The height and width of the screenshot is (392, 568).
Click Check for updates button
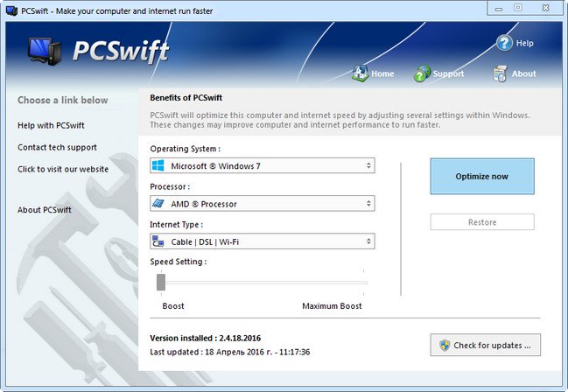[x=486, y=345]
